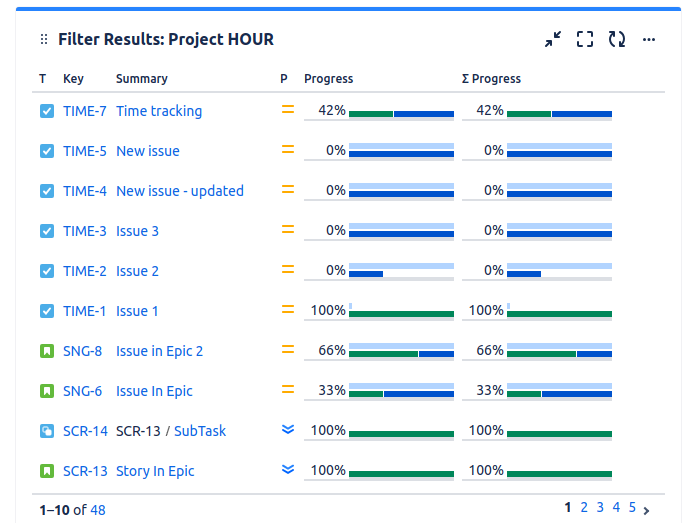This screenshot has height=523, width=684.
Task: Open issue key SNG-8
Action: [82, 351]
